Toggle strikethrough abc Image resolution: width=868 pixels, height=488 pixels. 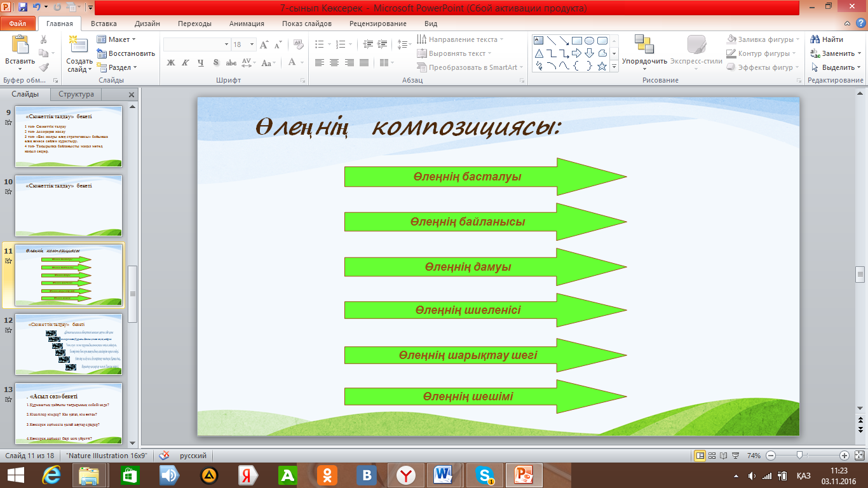(x=231, y=62)
